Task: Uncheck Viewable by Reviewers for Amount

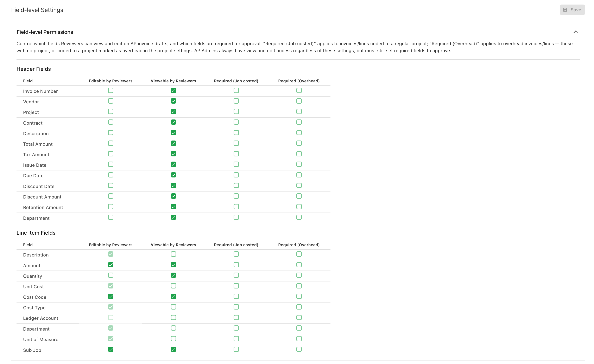Action: pos(173,265)
